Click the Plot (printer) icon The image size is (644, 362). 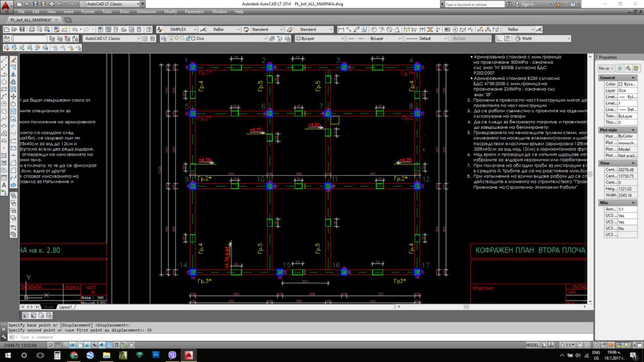32,30
